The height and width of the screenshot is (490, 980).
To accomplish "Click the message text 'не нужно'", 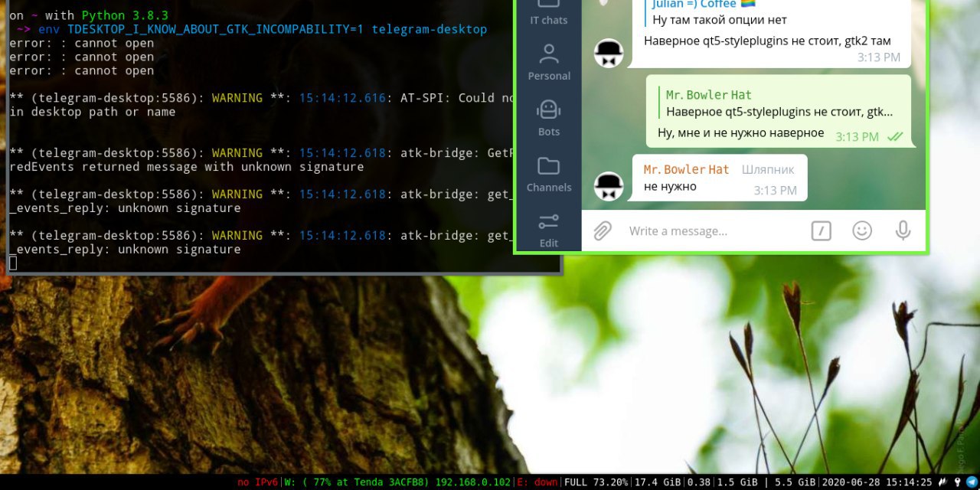I will tap(670, 186).
